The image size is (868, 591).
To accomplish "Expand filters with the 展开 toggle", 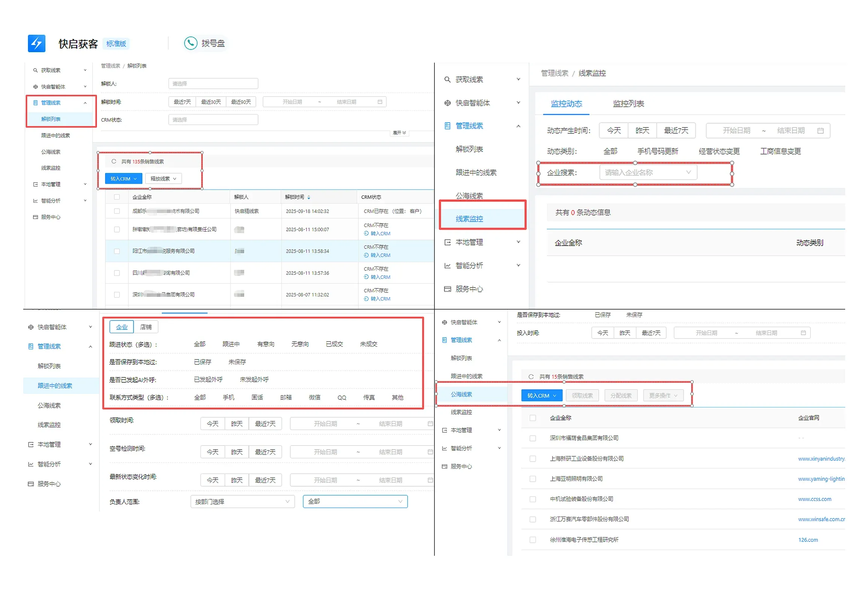I will click(399, 133).
